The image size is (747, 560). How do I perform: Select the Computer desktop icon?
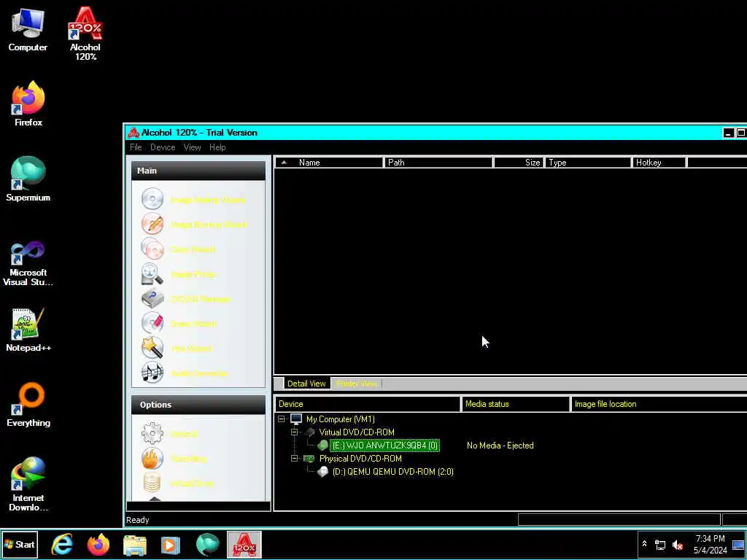pyautogui.click(x=28, y=29)
